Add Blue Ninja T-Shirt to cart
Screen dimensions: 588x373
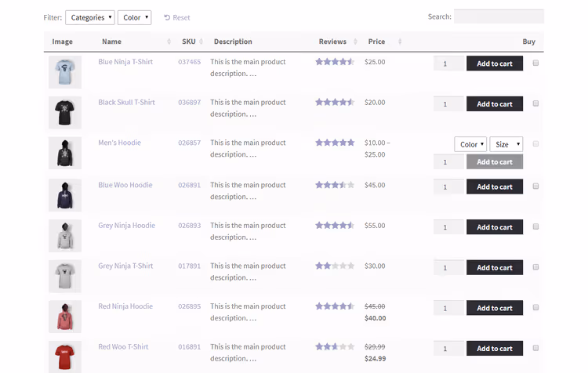(x=495, y=63)
